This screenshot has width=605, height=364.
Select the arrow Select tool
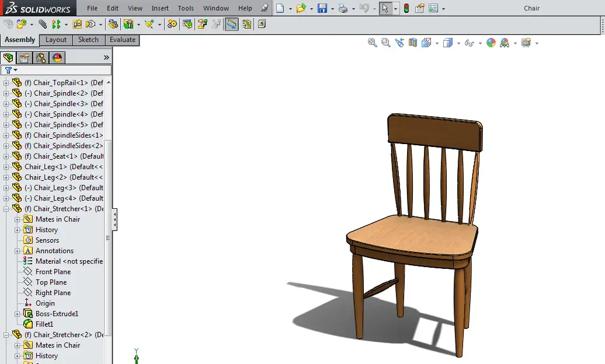385,8
